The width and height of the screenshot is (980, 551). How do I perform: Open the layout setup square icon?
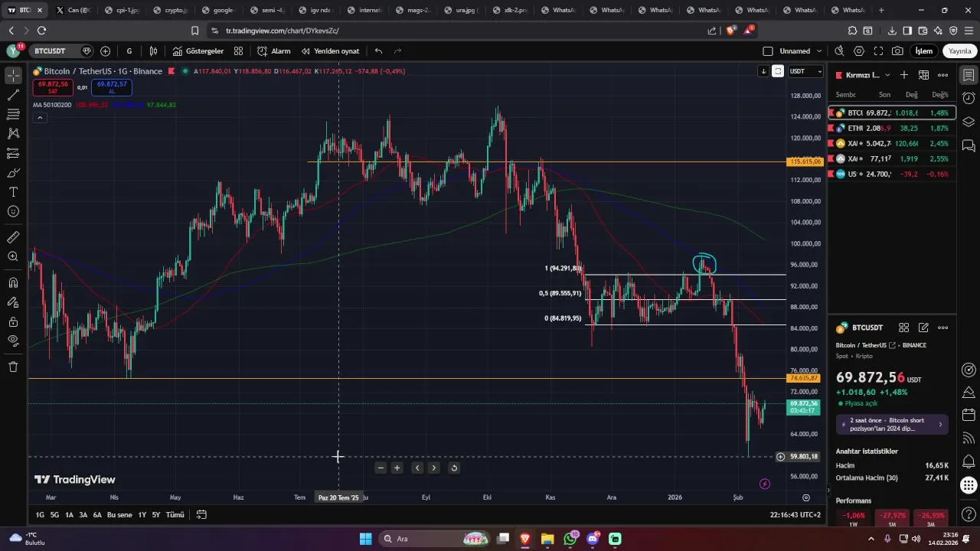768,51
